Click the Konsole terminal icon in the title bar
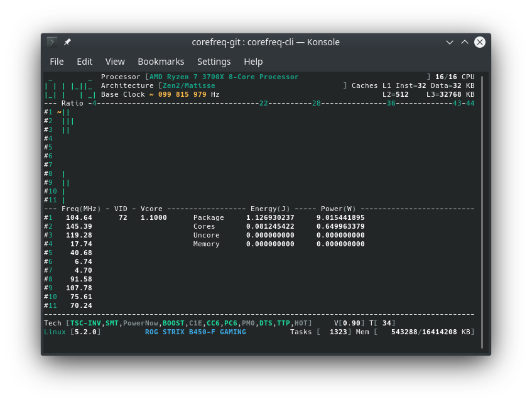Screen dimensions: 532x404 point(52,41)
